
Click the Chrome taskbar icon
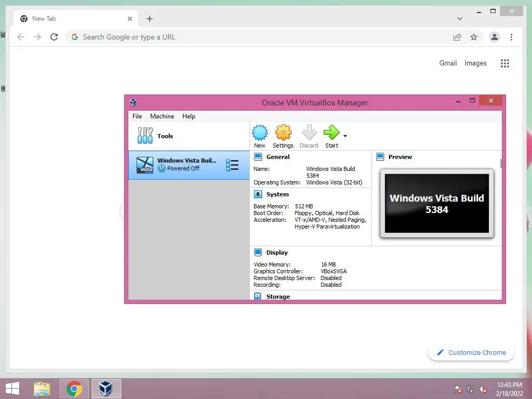point(74,389)
